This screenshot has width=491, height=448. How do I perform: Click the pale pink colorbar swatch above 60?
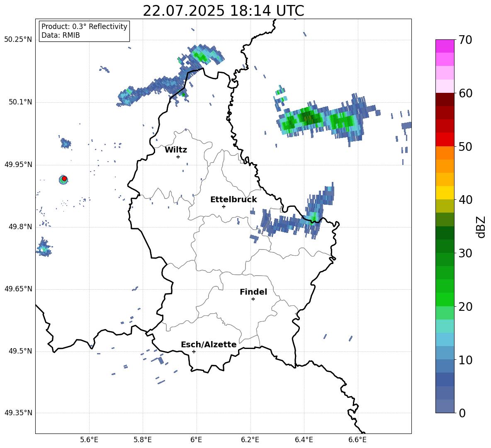pos(445,86)
